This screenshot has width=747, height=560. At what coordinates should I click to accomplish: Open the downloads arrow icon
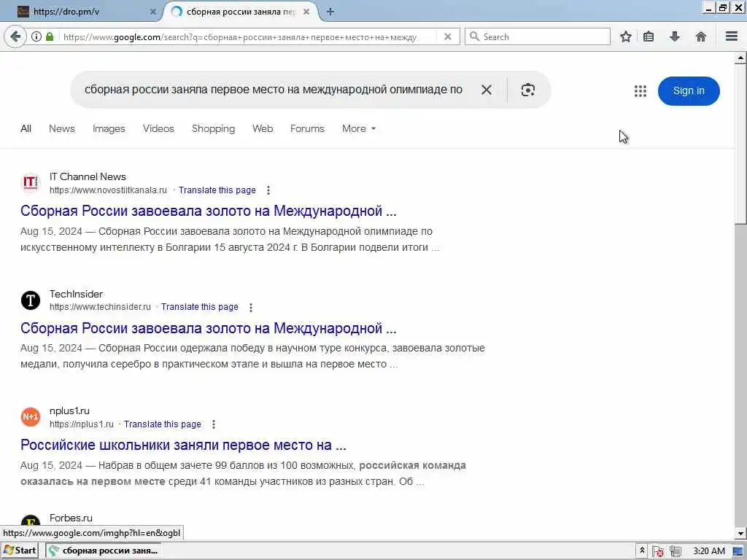(x=675, y=36)
